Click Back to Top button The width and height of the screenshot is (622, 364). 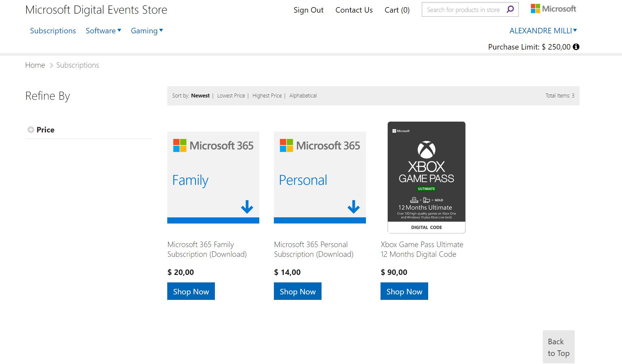click(558, 347)
